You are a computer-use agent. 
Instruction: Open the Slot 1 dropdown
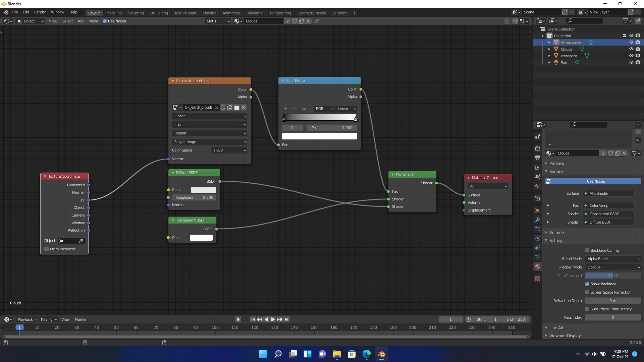tap(218, 21)
